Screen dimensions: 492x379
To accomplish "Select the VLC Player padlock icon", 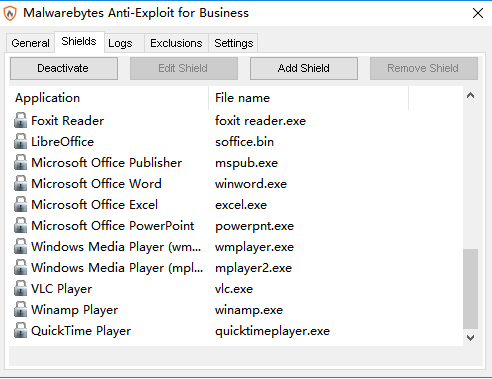I will tap(20, 288).
